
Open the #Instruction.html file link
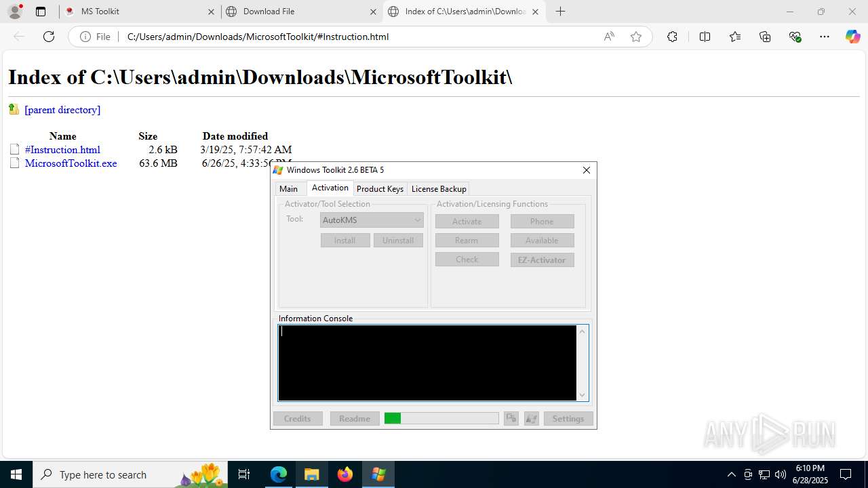click(x=62, y=150)
